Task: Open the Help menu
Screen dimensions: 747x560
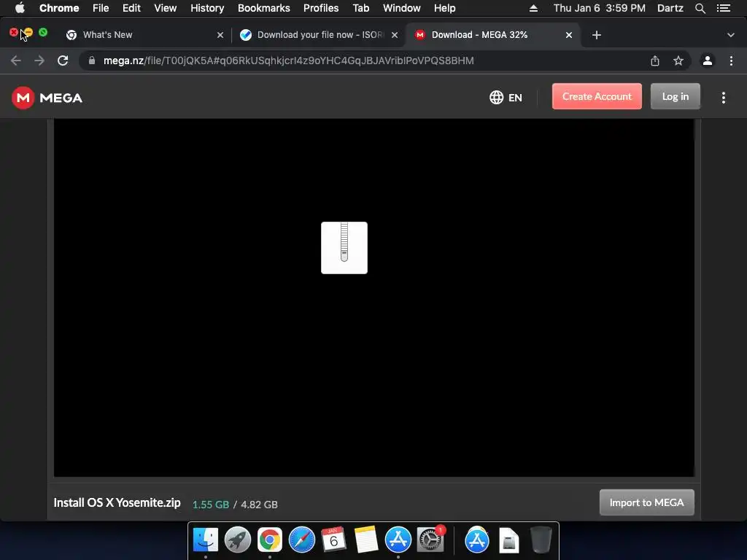Action: (x=444, y=8)
